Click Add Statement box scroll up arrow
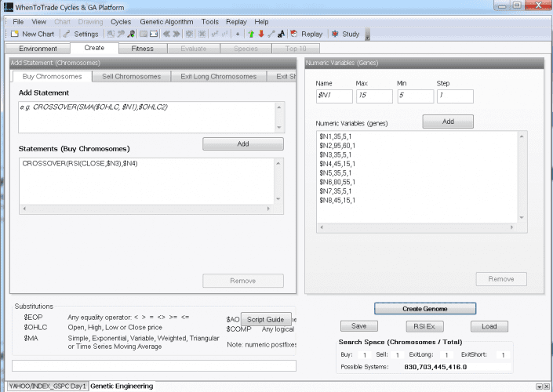The width and height of the screenshot is (553, 392). (279, 107)
